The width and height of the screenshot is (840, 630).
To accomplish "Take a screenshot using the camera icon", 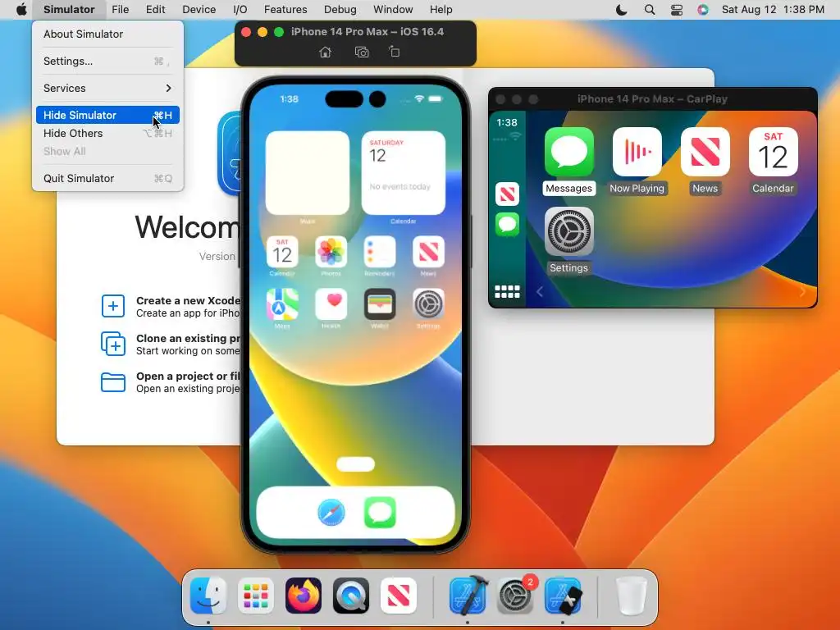I will (362, 52).
